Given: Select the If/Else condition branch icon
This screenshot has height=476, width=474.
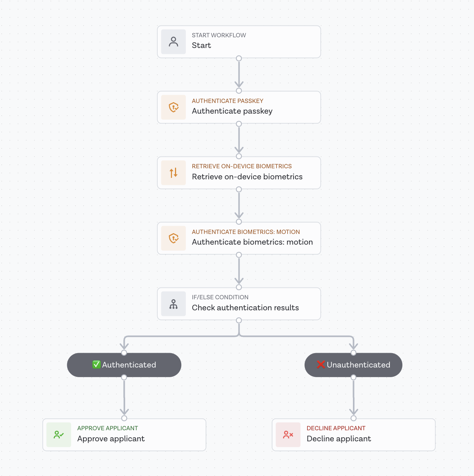Looking at the screenshot, I should click(173, 304).
